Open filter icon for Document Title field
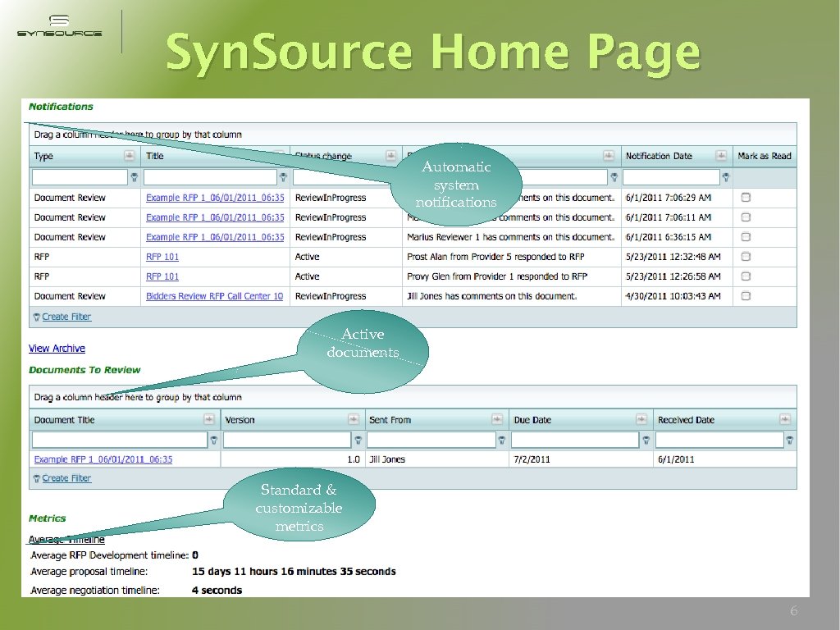 point(214,440)
